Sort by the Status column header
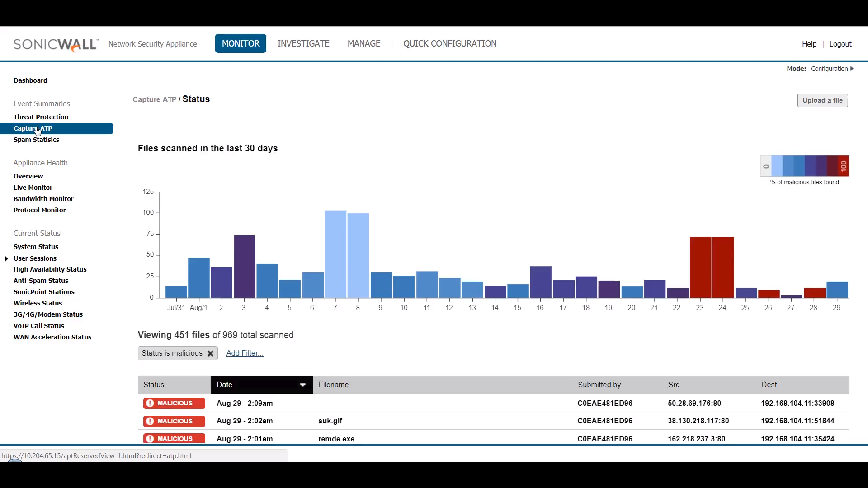The image size is (868, 488). click(x=174, y=385)
